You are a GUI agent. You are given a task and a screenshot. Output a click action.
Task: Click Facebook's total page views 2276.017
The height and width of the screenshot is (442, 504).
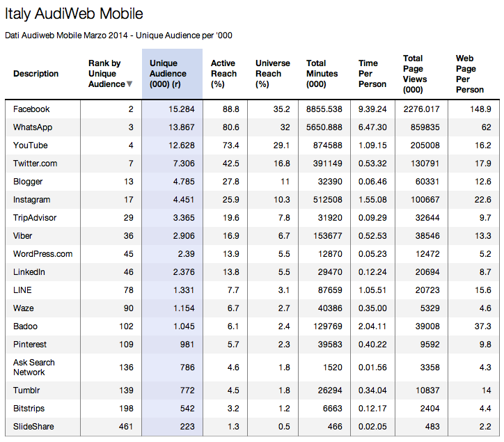(421, 109)
